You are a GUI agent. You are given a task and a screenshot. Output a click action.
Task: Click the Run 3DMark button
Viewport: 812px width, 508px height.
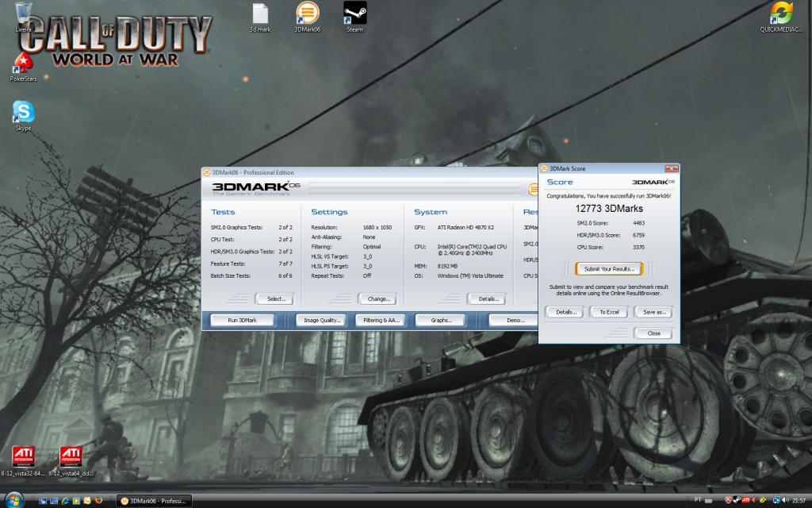(x=243, y=321)
